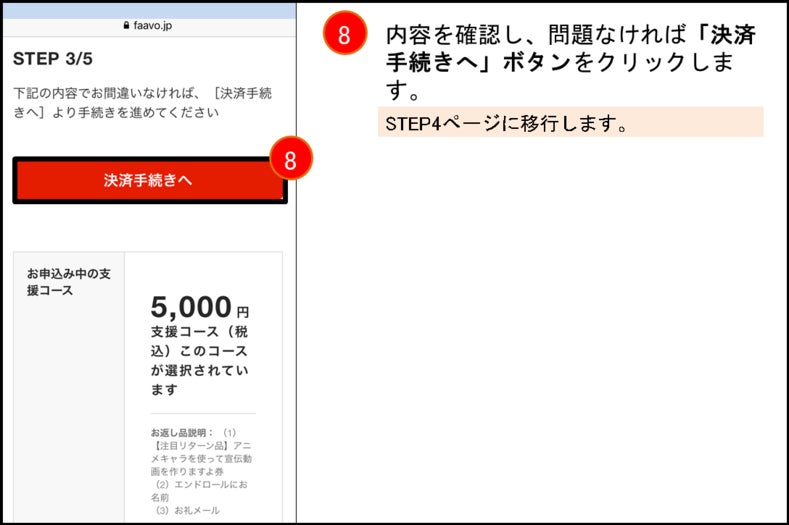The height and width of the screenshot is (525, 789).
Task: Click the お申込み中の支援コース label
Action: click(68, 282)
